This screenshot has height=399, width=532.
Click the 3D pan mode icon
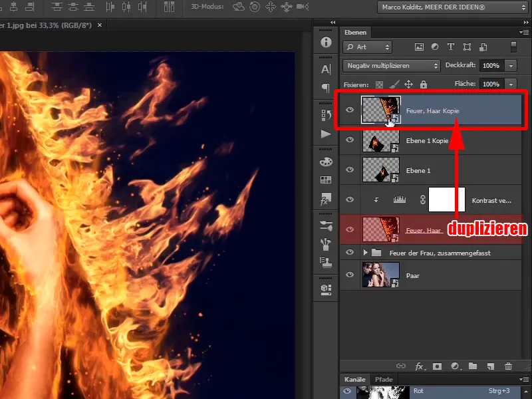(271, 7)
